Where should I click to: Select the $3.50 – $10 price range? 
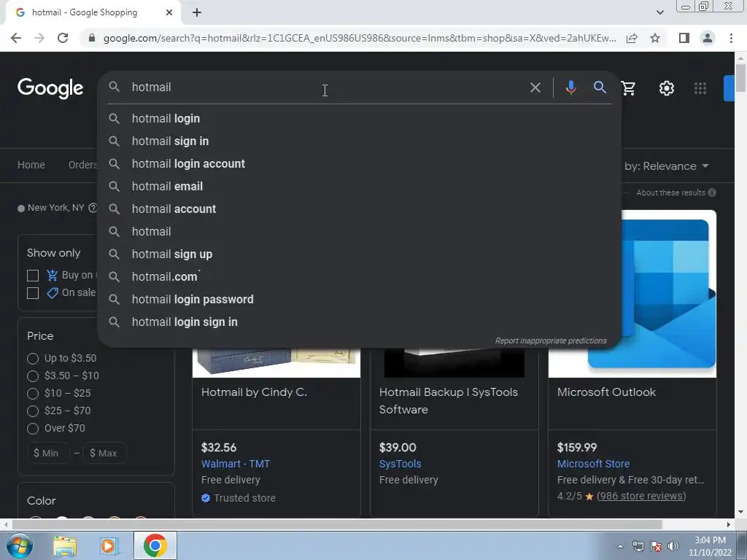(32, 376)
